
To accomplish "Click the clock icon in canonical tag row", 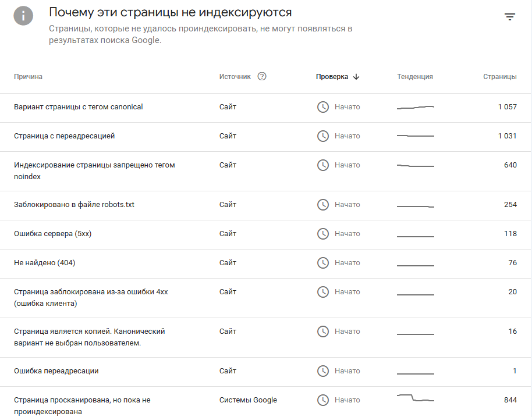I will (x=323, y=107).
